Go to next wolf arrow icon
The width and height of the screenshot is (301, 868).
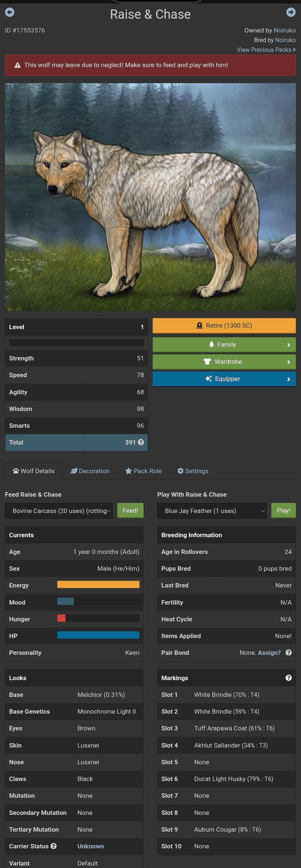click(291, 12)
